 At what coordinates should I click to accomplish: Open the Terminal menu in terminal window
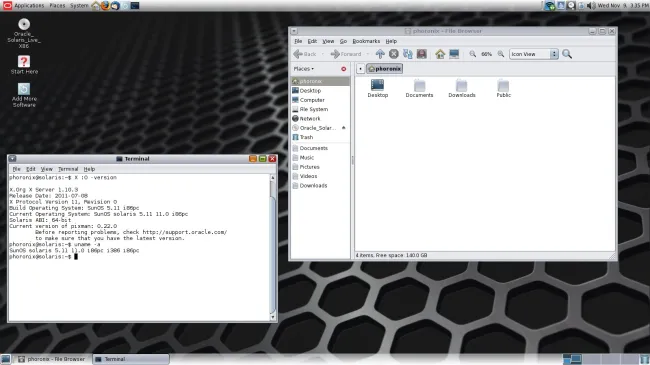[68, 169]
